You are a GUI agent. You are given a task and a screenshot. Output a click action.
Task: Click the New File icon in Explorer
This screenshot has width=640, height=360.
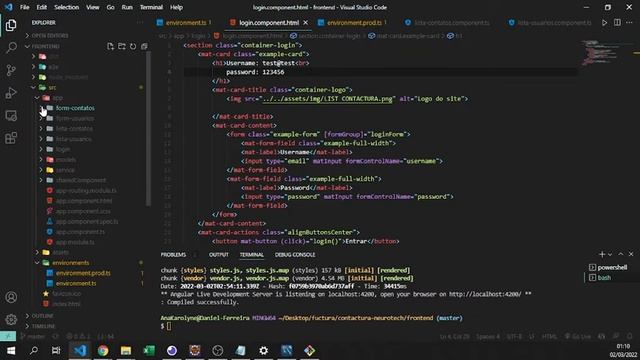[110, 47]
